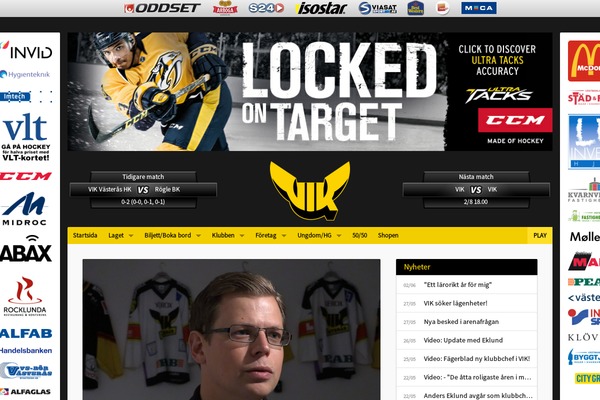Image resolution: width=600 pixels, height=400 pixels.
Task: Click the Rocklunda sponsor logo
Action: point(25,297)
